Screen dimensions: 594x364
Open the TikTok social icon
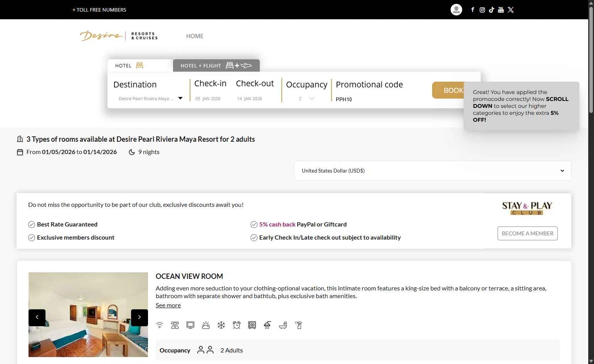(491, 10)
